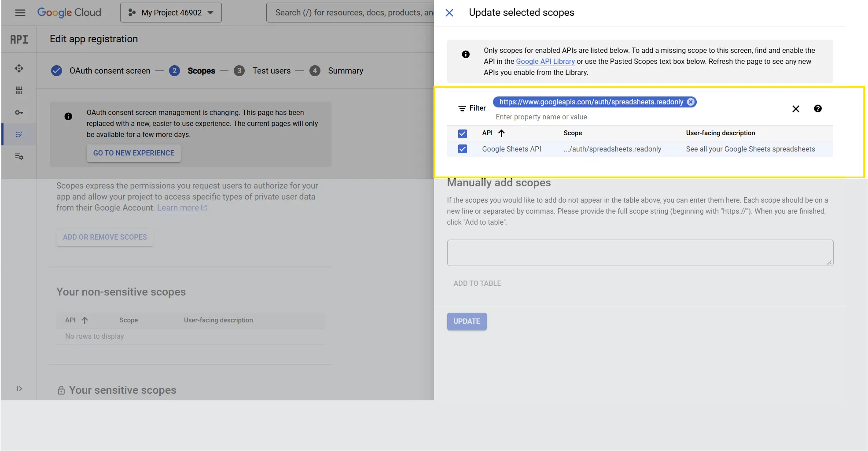Open OAuth consent screen sidebar icon
Screen dimensions: 868x451
tap(19, 134)
